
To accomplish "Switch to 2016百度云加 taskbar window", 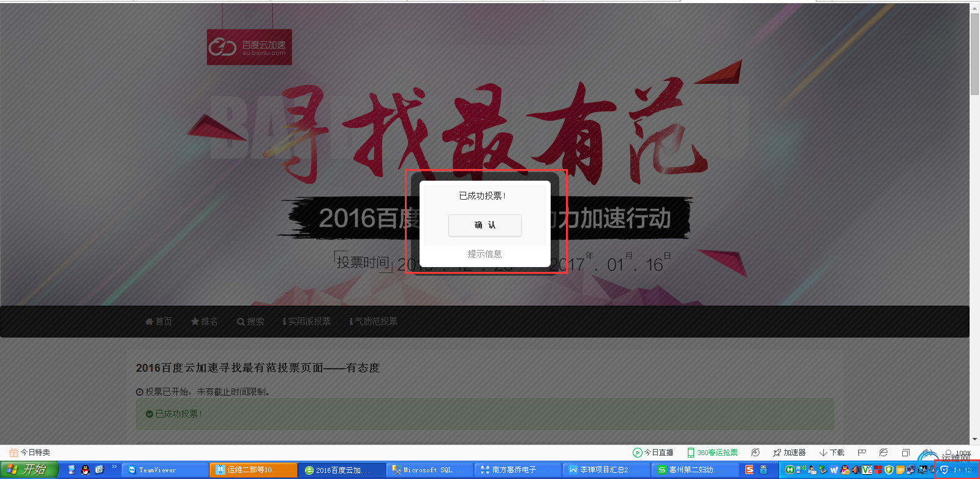I will (x=342, y=470).
